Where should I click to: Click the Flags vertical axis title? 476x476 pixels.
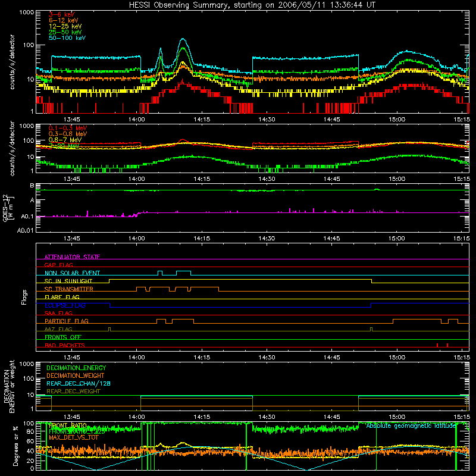(x=24, y=297)
